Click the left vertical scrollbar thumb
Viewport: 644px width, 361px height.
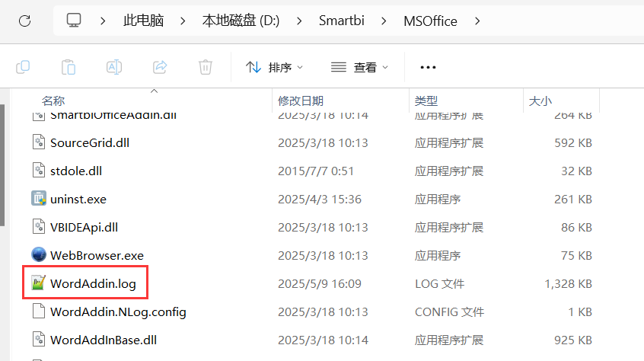pos(2,165)
